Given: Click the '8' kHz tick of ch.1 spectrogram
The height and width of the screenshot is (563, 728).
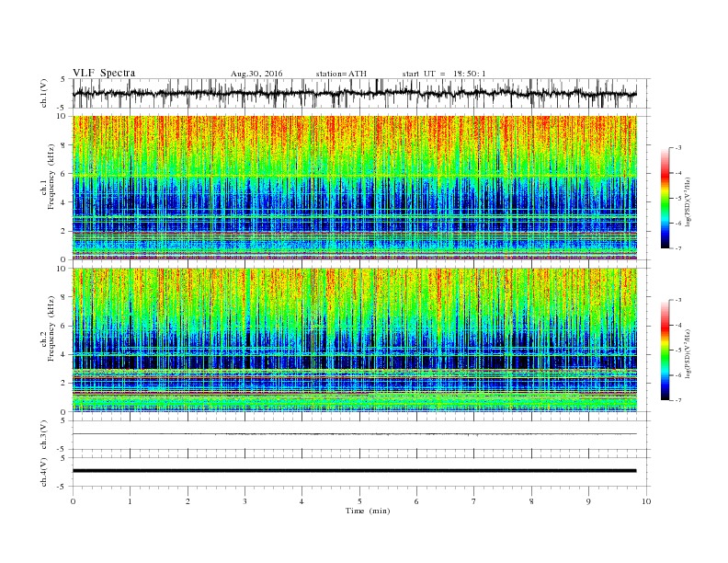Looking at the screenshot, I should tap(64, 145).
